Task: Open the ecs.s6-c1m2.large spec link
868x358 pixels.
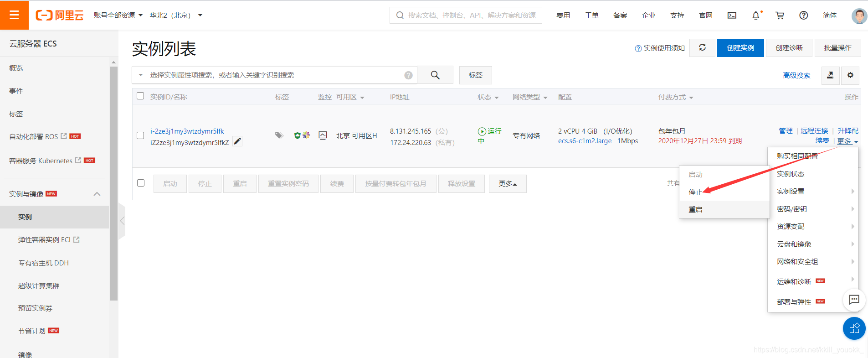Action: coord(585,141)
